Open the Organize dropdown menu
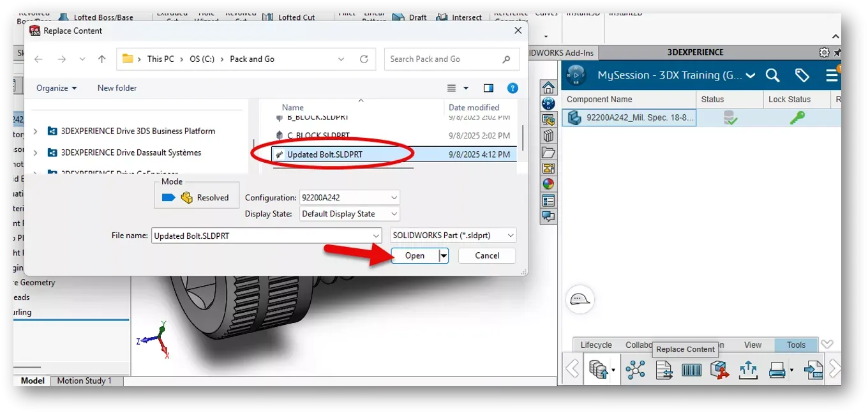Viewport: 868px width, 413px height. coord(56,88)
